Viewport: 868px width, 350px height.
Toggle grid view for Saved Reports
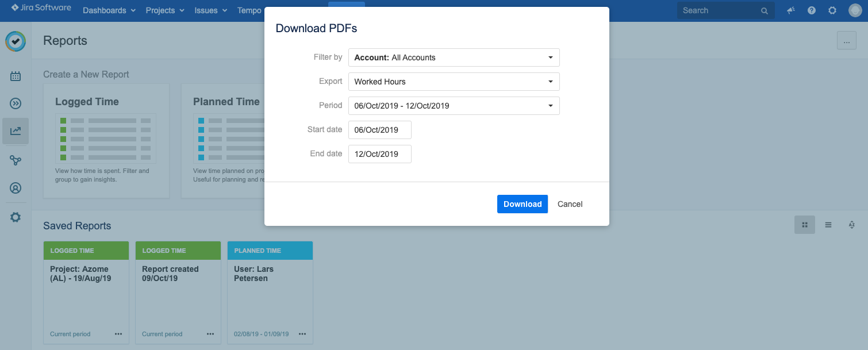805,225
